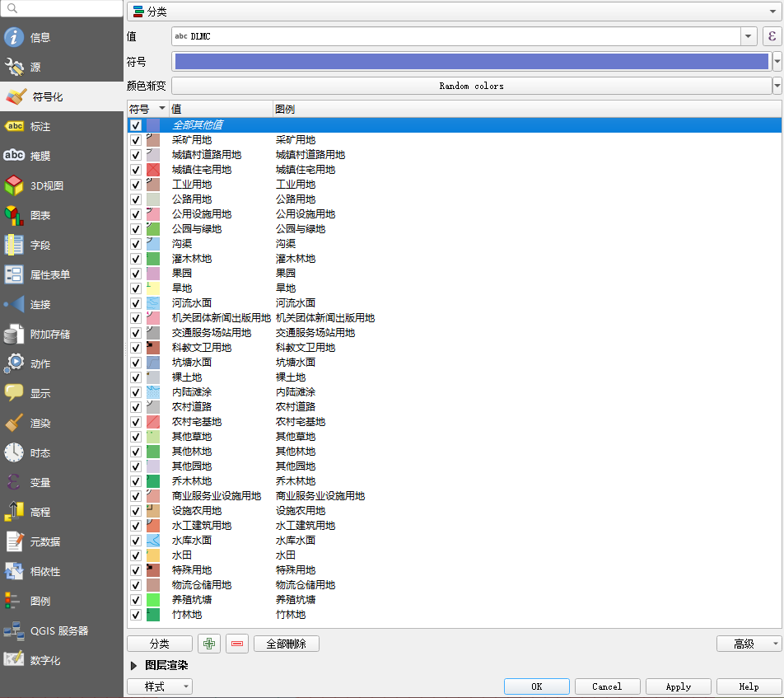Open the 渲染 (Rendering) brush icon

click(x=14, y=423)
